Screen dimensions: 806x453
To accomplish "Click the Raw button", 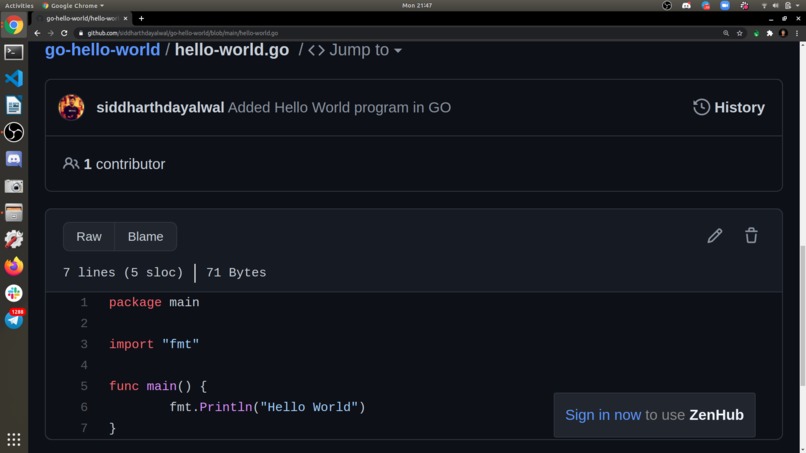I will (x=89, y=237).
